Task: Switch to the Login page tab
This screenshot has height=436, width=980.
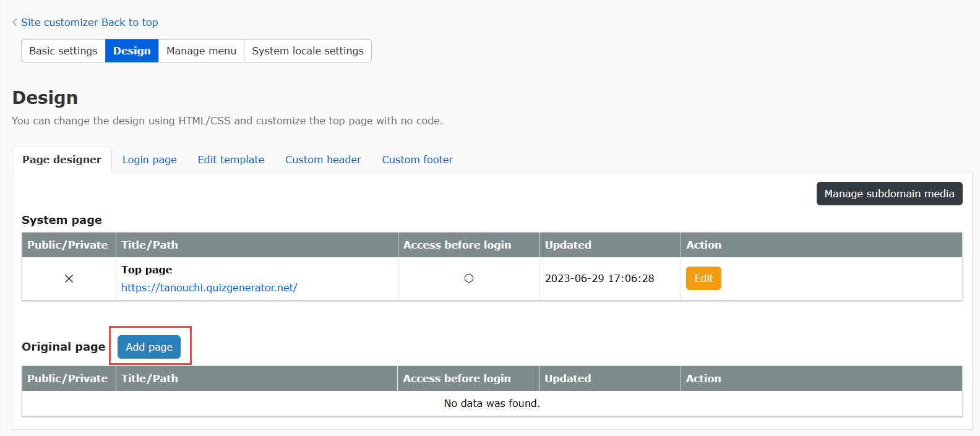Action: [149, 160]
